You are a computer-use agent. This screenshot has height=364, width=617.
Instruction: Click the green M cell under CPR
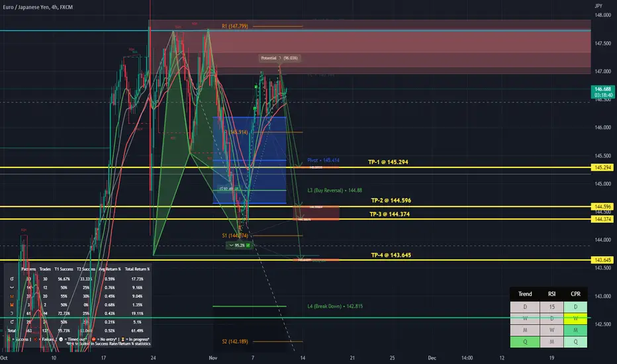tap(576, 330)
